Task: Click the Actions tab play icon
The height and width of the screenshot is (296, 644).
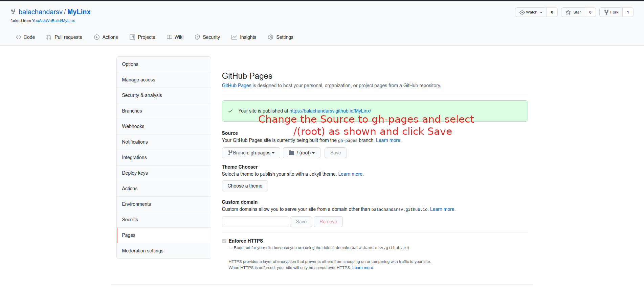Action: click(97, 37)
